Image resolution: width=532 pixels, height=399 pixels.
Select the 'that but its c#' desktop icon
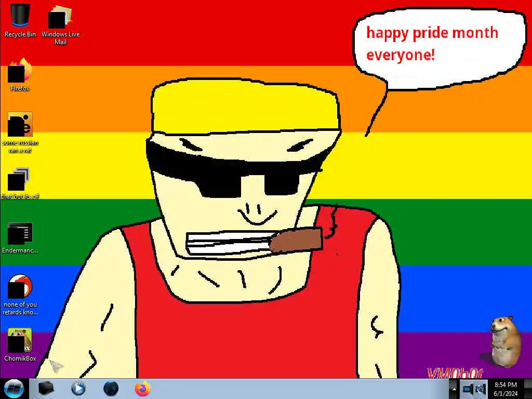click(20, 183)
